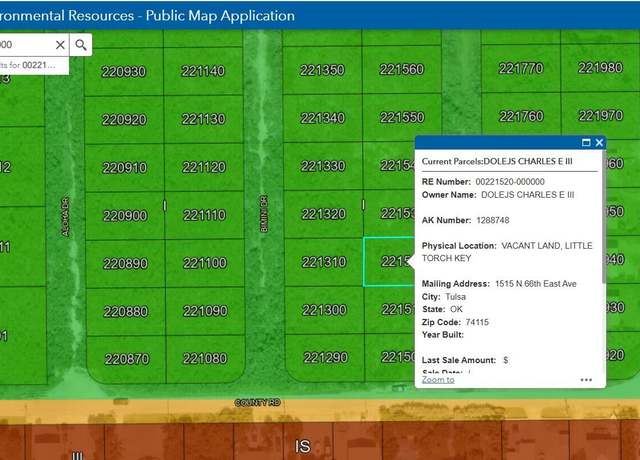The image size is (640, 460).
Task: Click the magnifying glass search button
Action: (x=81, y=45)
